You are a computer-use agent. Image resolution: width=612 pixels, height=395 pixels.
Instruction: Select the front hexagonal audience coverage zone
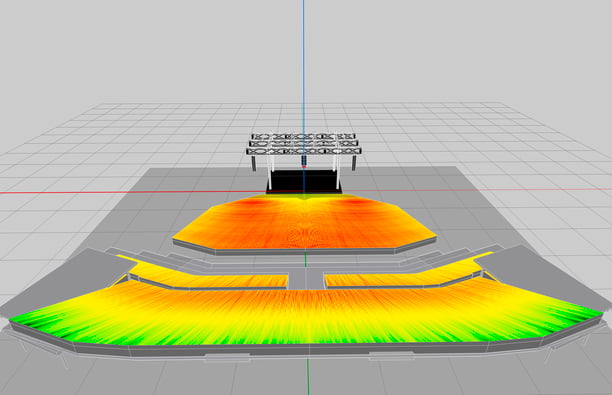coord(304,222)
